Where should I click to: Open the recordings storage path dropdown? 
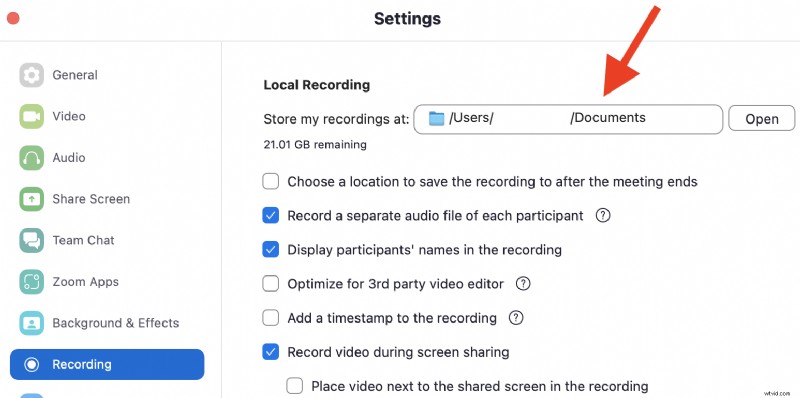tap(568, 119)
